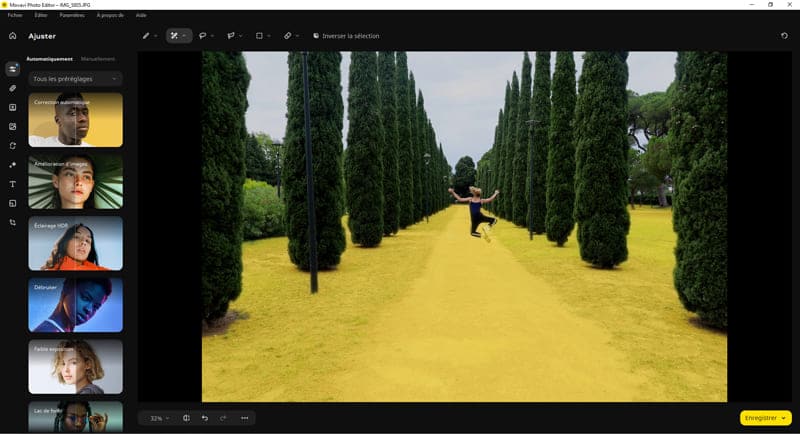Click Inverser la sélection
The image size is (800, 434).
tap(346, 36)
